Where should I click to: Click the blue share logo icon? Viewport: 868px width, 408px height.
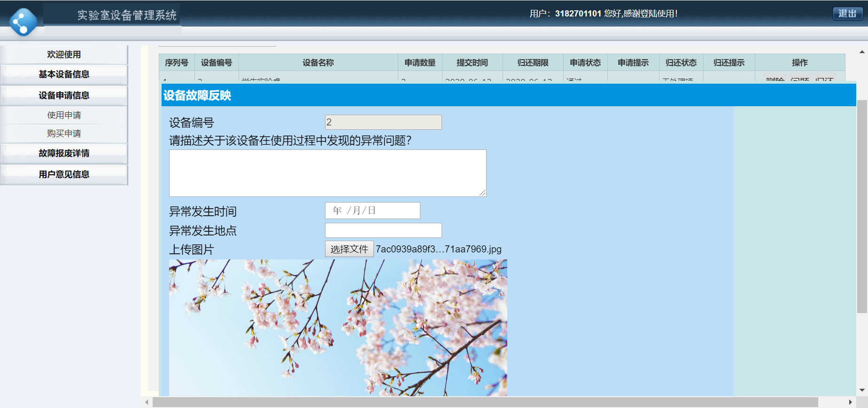click(23, 22)
